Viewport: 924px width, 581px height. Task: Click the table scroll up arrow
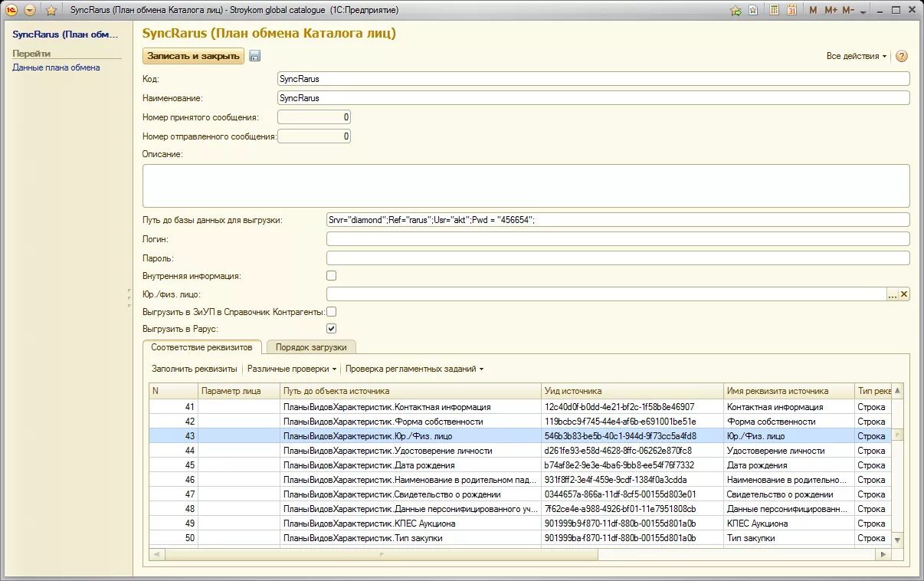coord(897,390)
